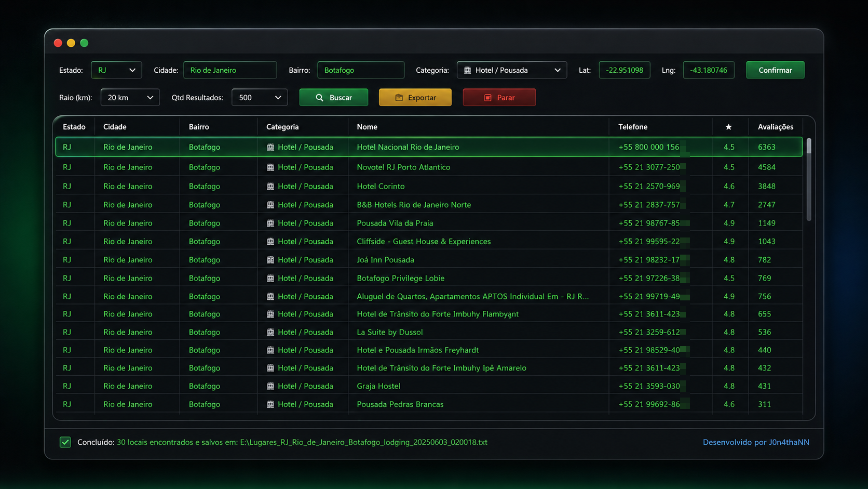Focus the Cidade field Rio de Janeiro
The width and height of the screenshot is (868, 489).
point(230,70)
